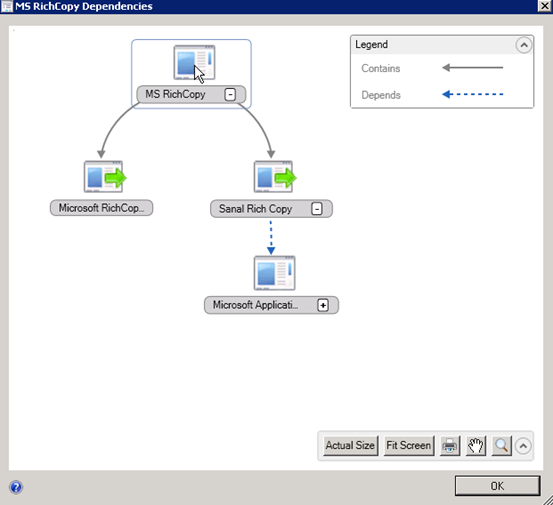The height and width of the screenshot is (505, 553).
Task: Click the Microsoft RichCop... deployment type icon
Action: click(105, 177)
